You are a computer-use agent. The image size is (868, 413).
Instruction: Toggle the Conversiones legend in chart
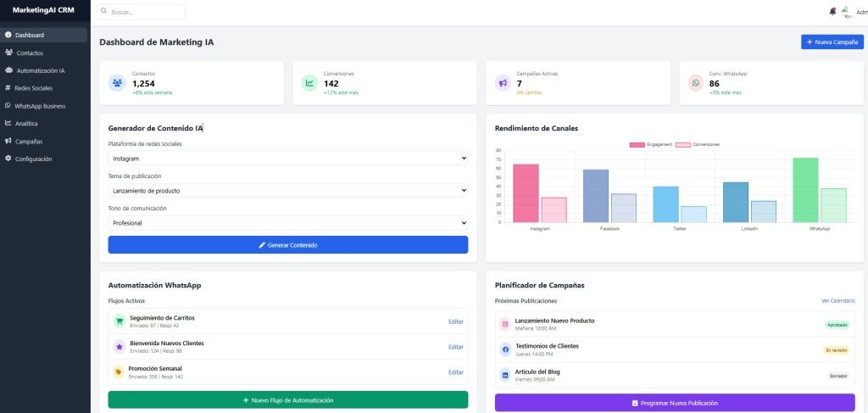pos(697,144)
